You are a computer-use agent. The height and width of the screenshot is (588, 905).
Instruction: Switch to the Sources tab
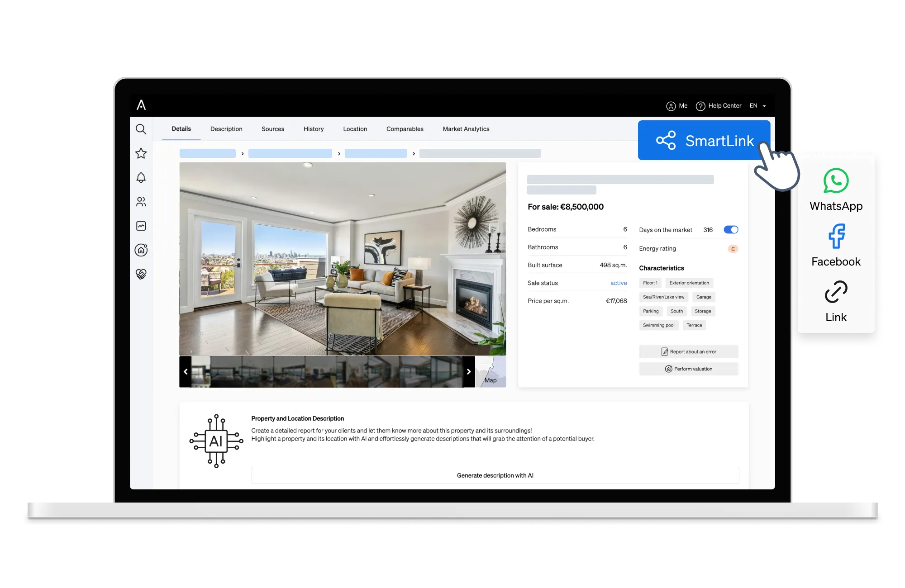273,129
